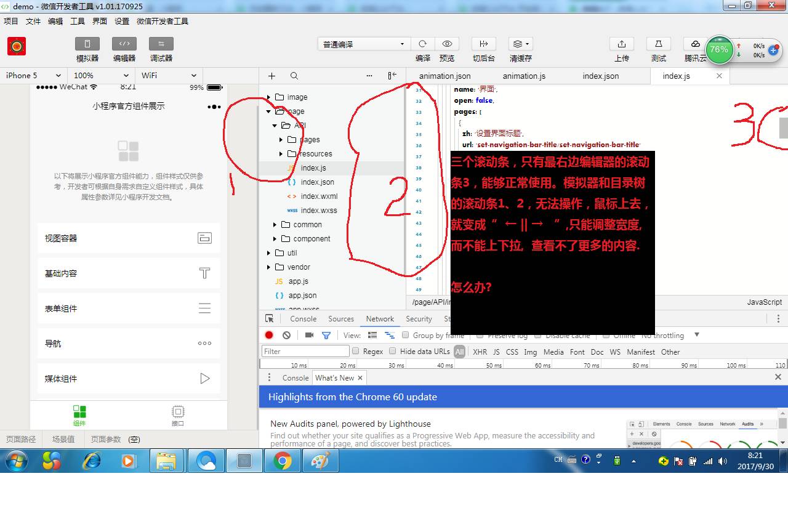The image size is (788, 532).
Task: Filter network requests by CSS
Action: click(x=512, y=352)
